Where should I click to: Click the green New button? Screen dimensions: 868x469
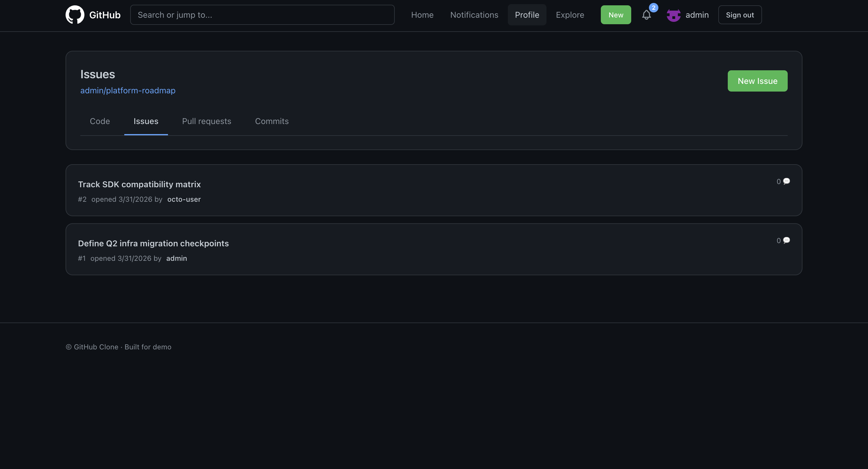coord(616,15)
